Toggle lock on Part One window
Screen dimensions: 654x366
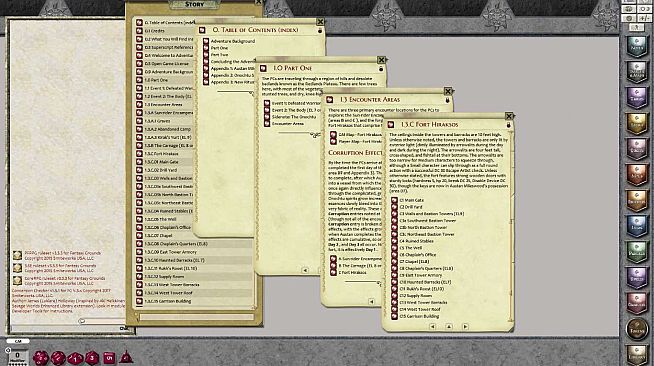[x=381, y=68]
